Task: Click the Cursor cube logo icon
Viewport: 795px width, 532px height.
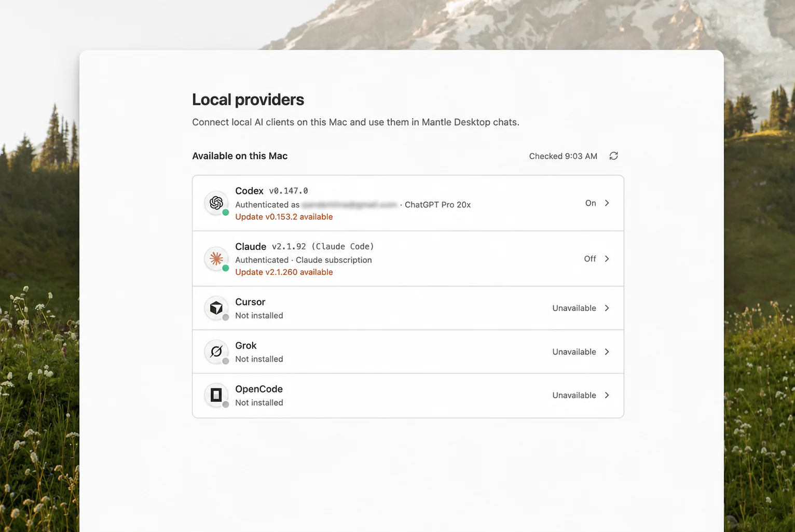Action: (216, 308)
